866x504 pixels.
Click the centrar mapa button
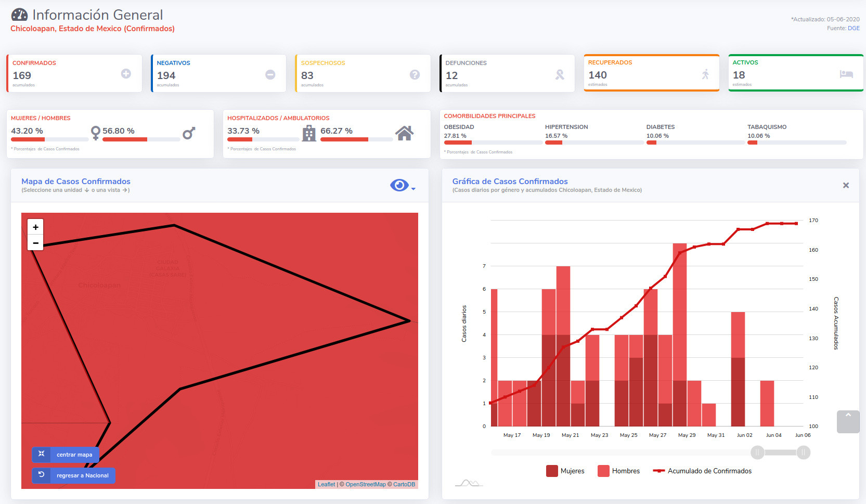66,455
